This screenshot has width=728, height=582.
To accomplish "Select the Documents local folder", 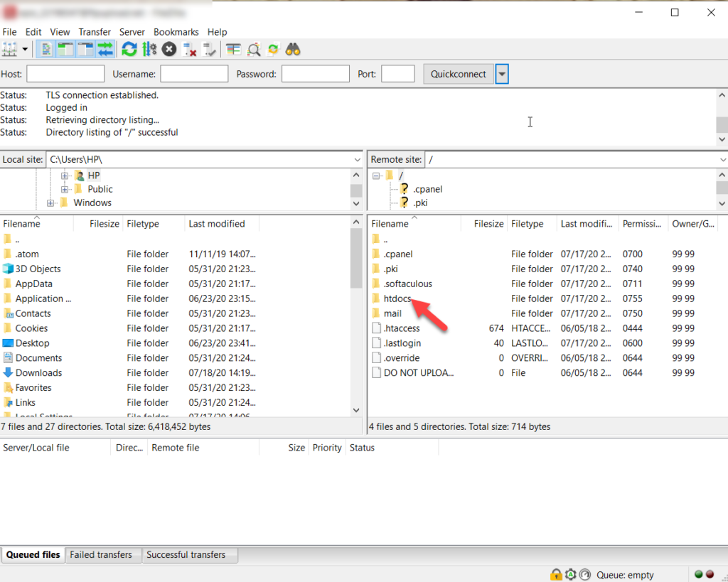I will tap(38, 358).
